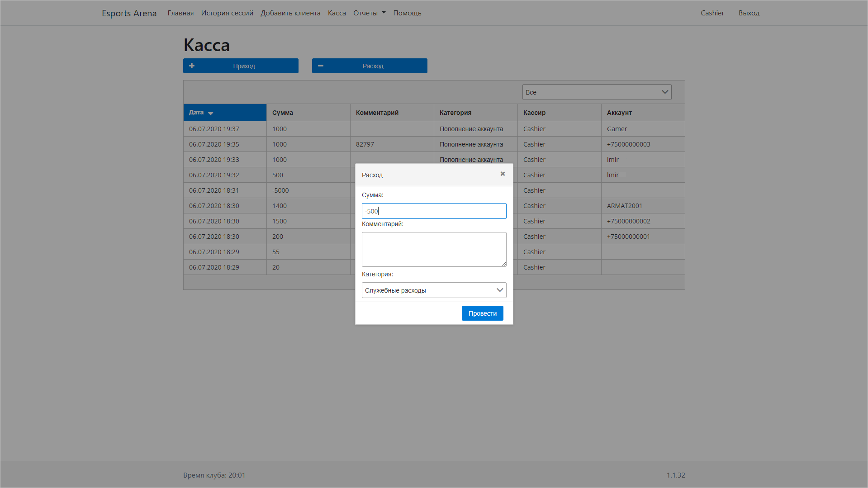Open История сессий page
The height and width of the screenshot is (488, 868).
[x=227, y=13]
